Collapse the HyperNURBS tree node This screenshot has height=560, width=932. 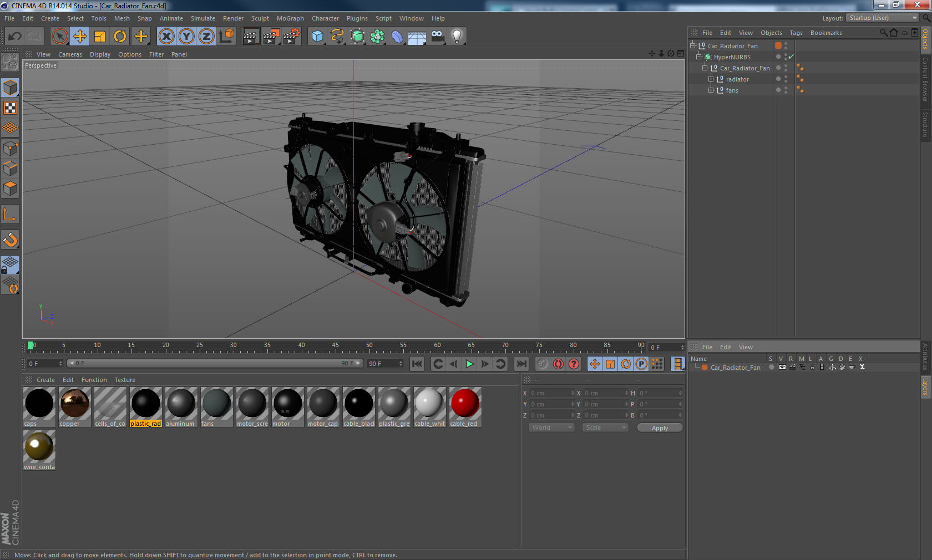pos(699,57)
